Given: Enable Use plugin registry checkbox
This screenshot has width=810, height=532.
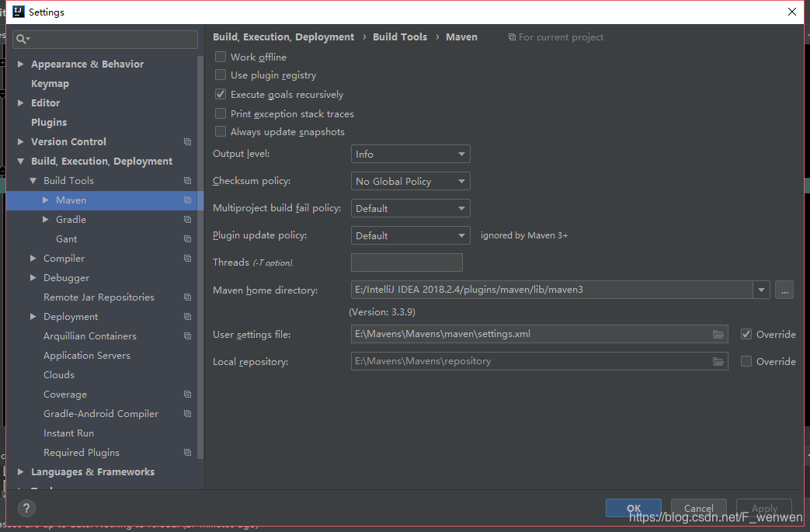Looking at the screenshot, I should pos(221,75).
